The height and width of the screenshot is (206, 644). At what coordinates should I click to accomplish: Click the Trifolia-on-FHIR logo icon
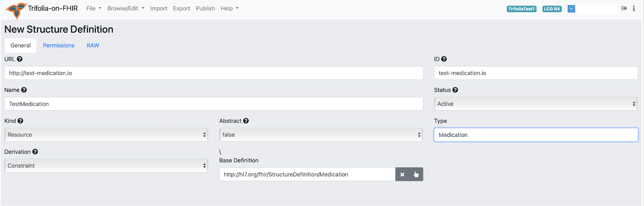click(16, 10)
